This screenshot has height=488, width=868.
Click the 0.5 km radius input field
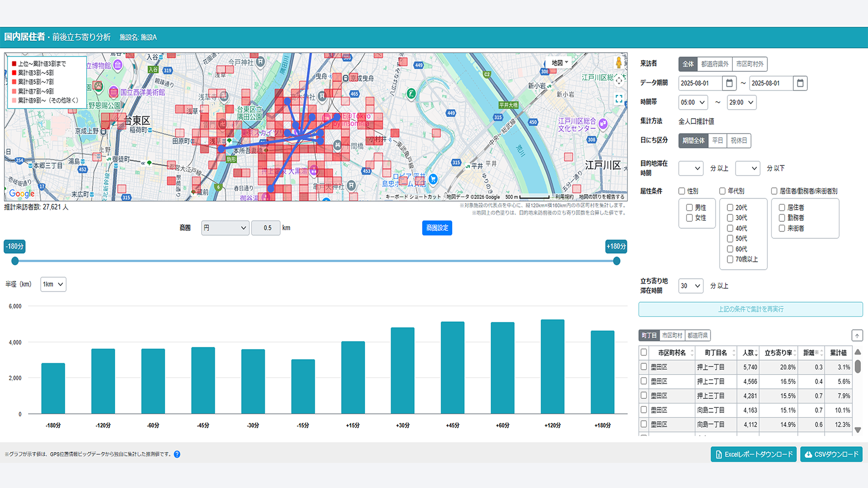coord(266,228)
